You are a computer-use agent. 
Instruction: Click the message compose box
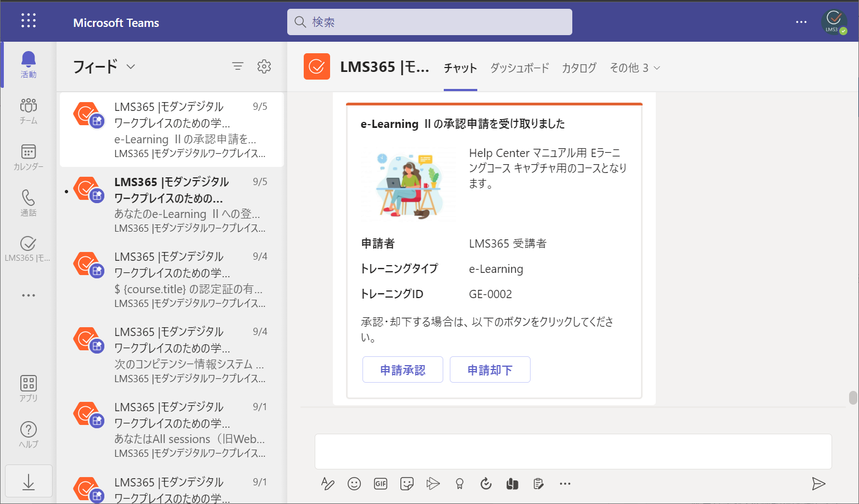[573, 451]
